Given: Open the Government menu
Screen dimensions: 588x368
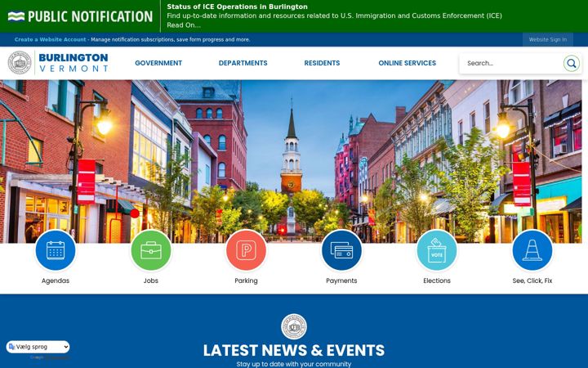Looking at the screenshot, I should click(158, 63).
